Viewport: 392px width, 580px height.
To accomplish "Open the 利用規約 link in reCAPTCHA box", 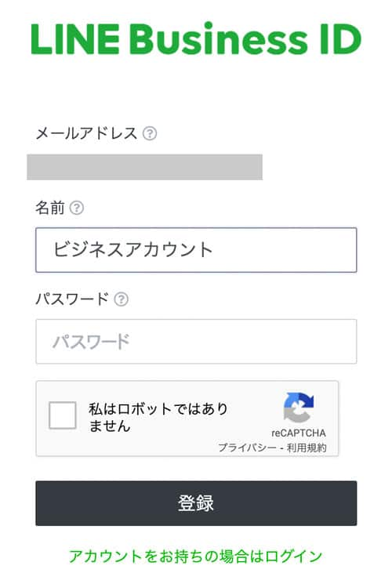I will [x=307, y=448].
